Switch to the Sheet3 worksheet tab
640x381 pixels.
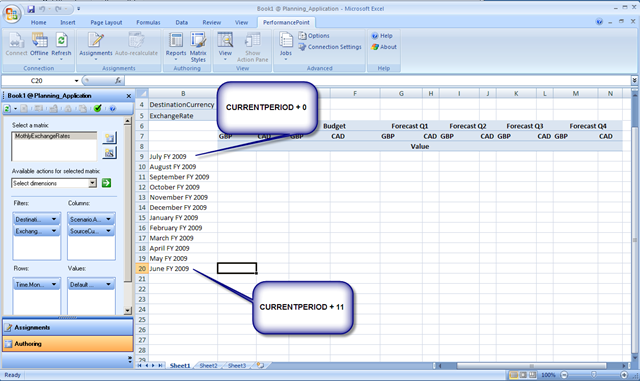coord(237,365)
